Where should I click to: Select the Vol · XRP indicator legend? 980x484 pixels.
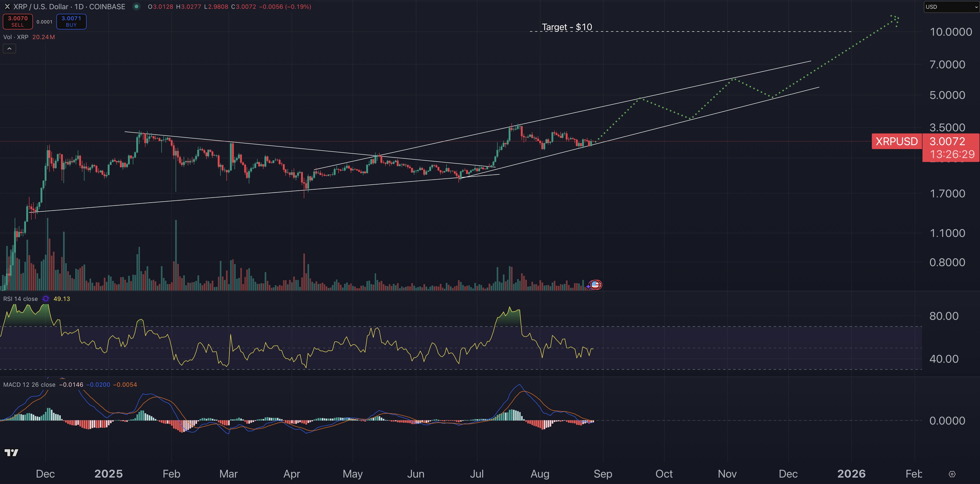[x=16, y=37]
